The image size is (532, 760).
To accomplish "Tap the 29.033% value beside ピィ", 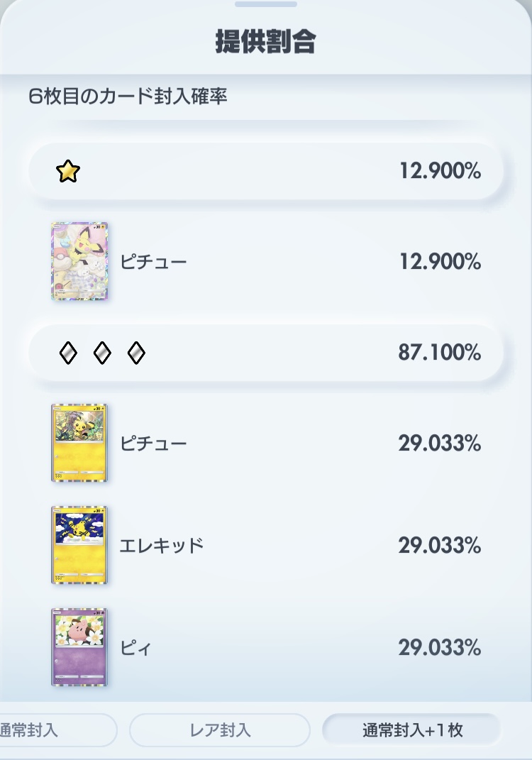I will (x=440, y=648).
